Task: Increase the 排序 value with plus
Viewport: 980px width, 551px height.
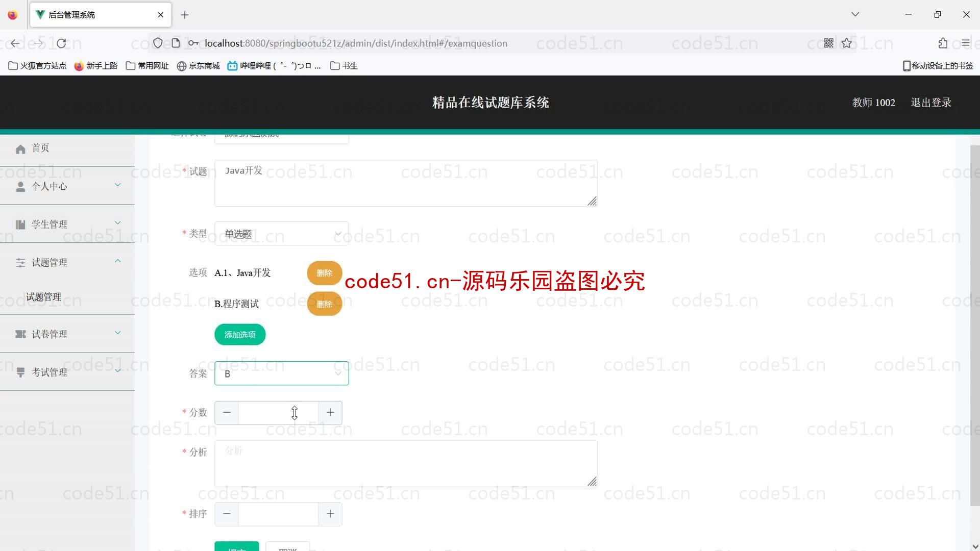Action: tap(330, 514)
